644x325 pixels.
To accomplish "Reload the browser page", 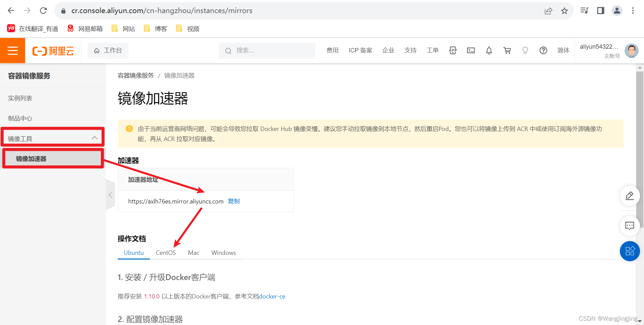I will coord(43,11).
